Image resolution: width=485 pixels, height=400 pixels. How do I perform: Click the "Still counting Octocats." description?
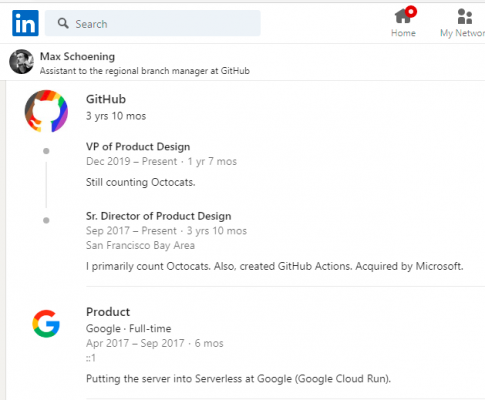[141, 182]
